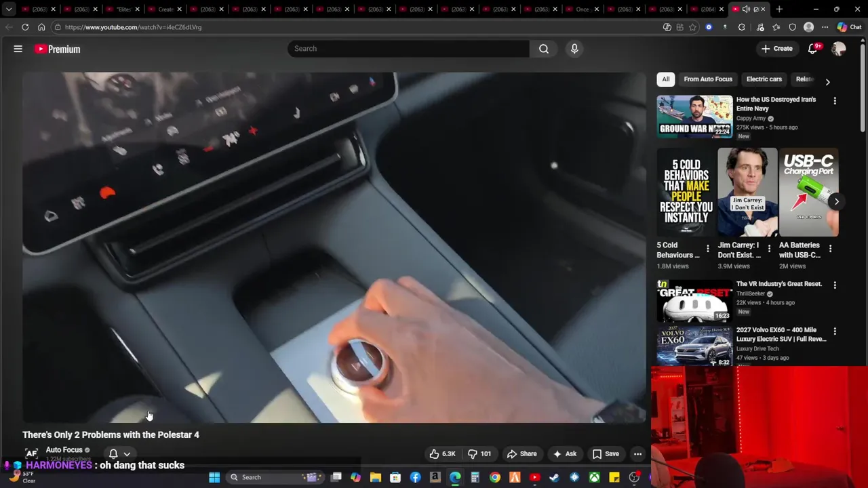Open the tab search dropdown arrow
This screenshot has height=488, width=868.
click(x=8, y=9)
